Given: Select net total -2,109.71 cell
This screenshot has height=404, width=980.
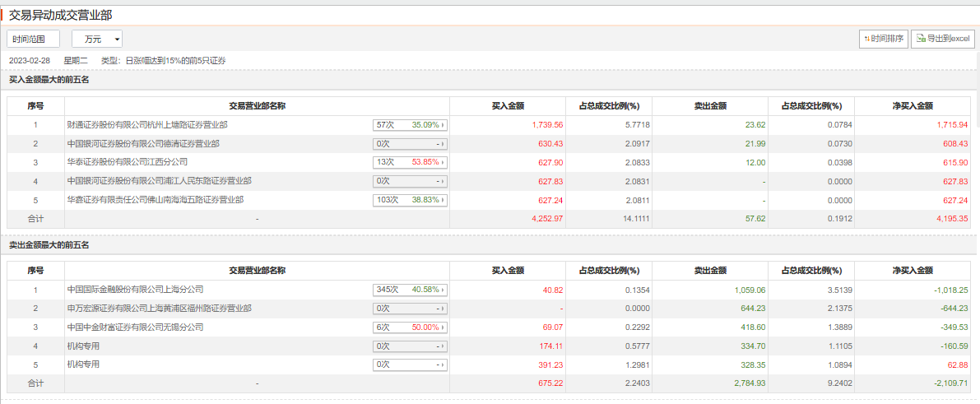Looking at the screenshot, I should [x=913, y=384].
